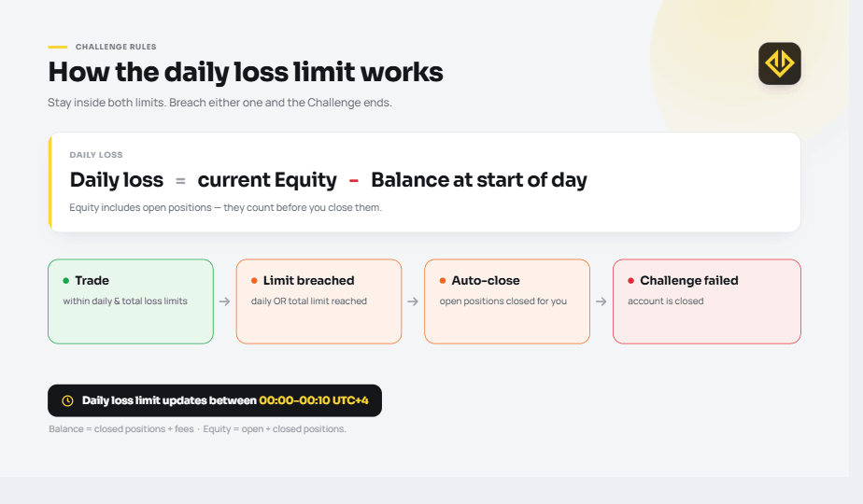Viewport: 863px width, 504px height.
Task: Click the orange dot beside Auto-close
Action: point(443,281)
